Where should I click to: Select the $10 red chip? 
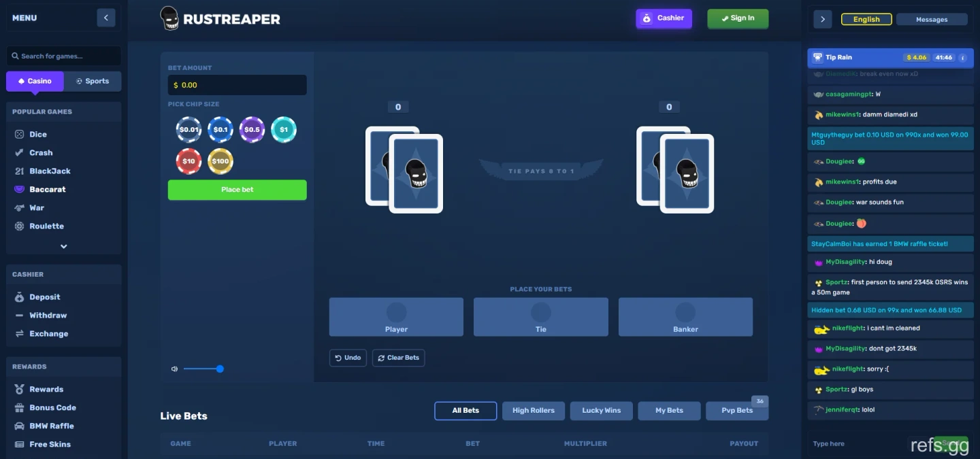point(189,161)
